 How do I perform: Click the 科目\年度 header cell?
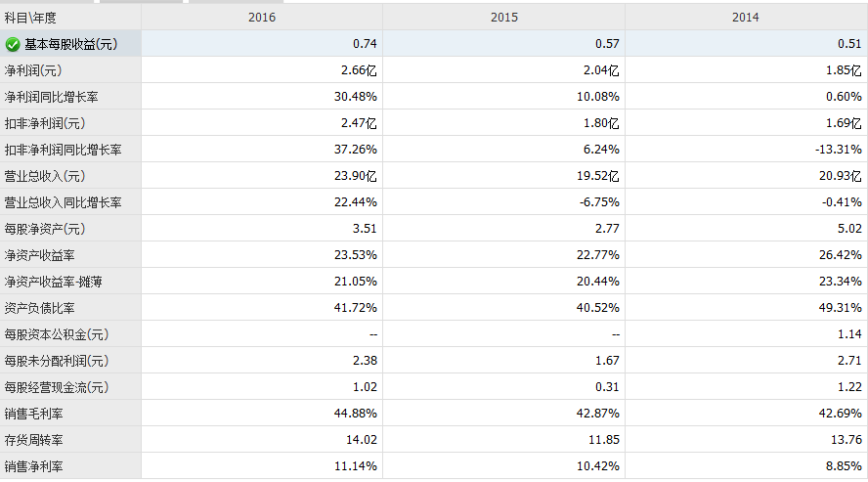31,18
